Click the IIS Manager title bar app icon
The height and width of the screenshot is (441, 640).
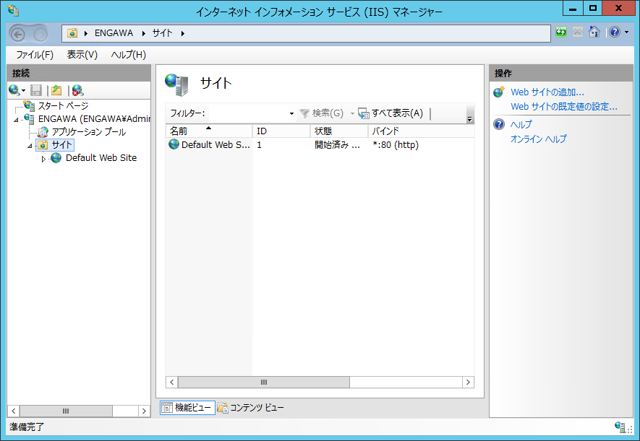(x=13, y=11)
